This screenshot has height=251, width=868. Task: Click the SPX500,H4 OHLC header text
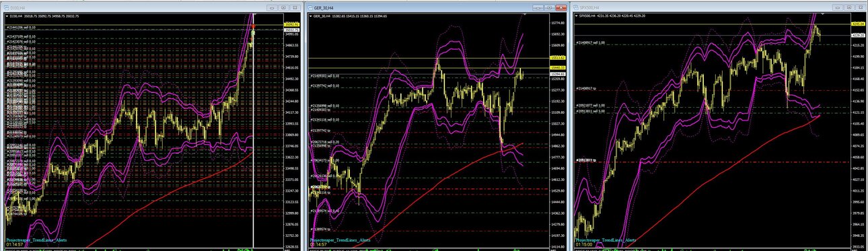[612, 16]
